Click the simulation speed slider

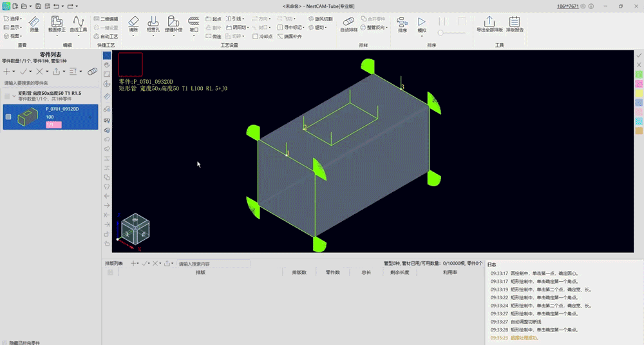click(x=452, y=32)
